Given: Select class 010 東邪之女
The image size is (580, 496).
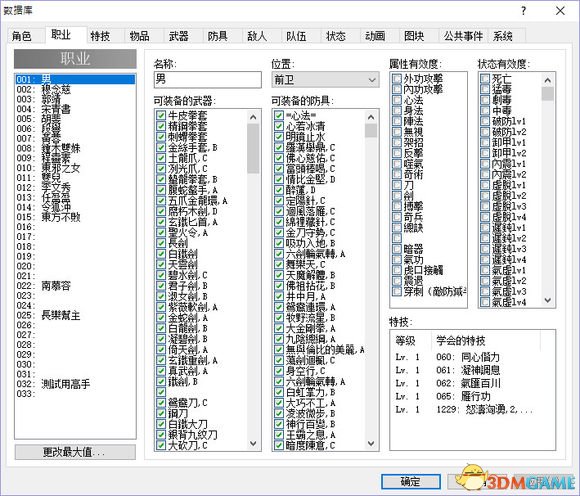Looking at the screenshot, I should pos(75,168).
